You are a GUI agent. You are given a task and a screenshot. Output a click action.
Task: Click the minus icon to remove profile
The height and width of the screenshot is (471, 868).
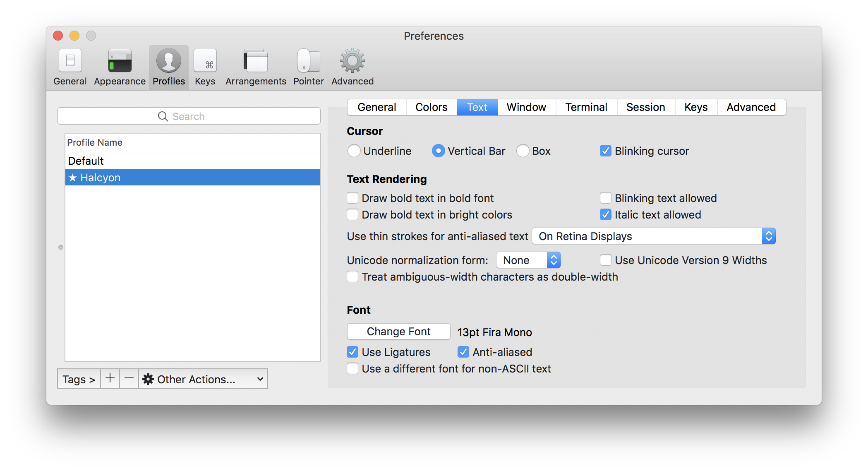(x=129, y=379)
